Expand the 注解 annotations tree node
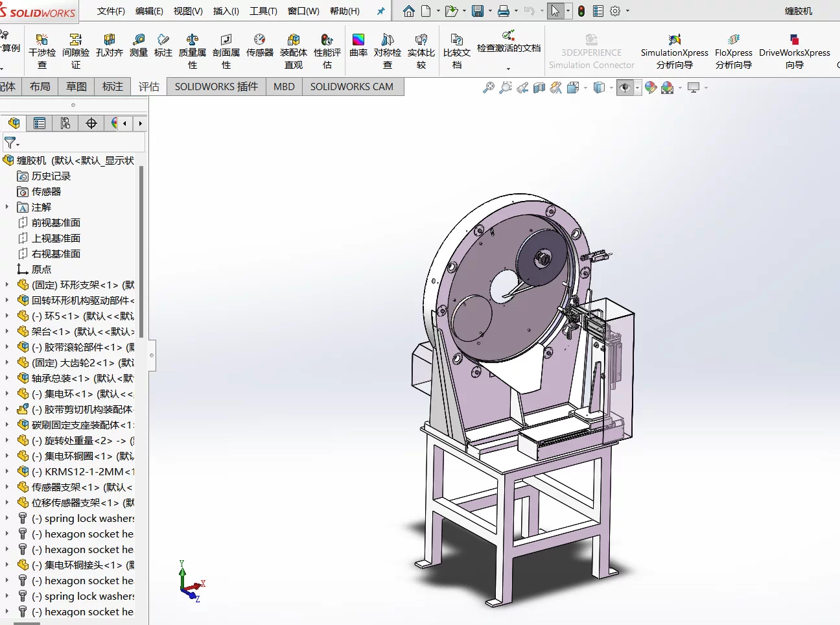Viewport: 840px width, 625px height. [7, 207]
